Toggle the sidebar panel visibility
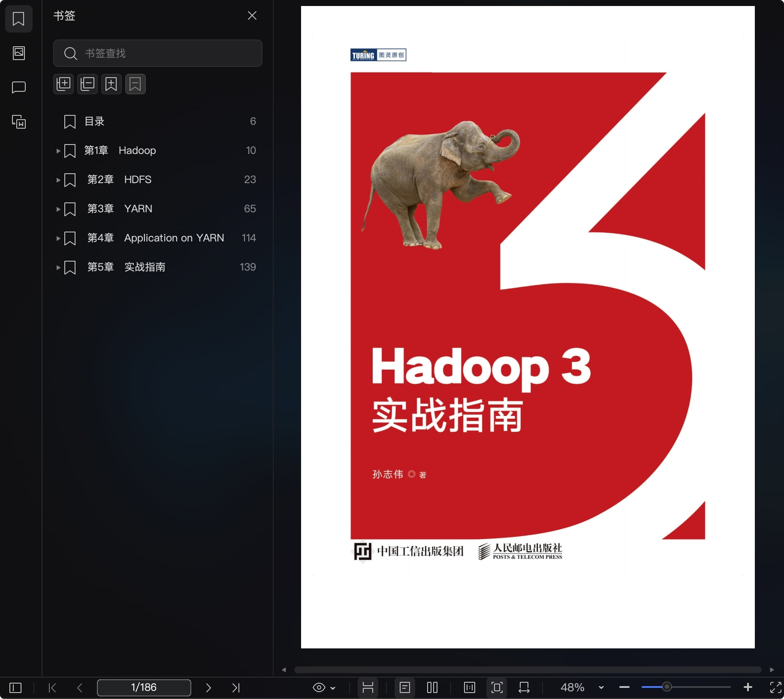Viewport: 784px width, 699px height. click(15, 688)
